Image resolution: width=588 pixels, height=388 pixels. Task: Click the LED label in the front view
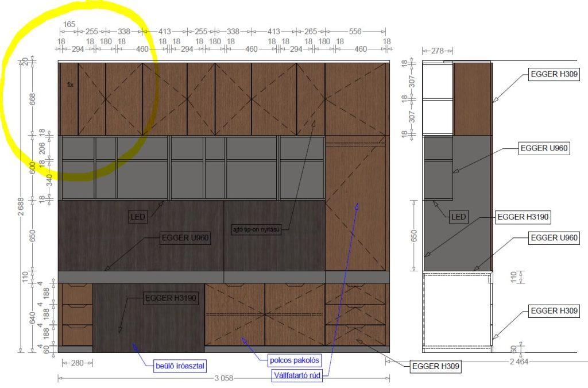point(138,217)
